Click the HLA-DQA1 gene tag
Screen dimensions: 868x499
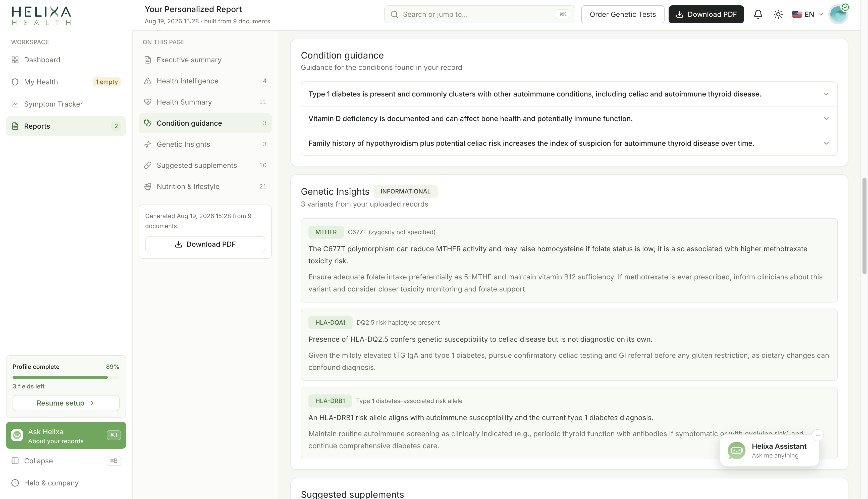click(330, 323)
